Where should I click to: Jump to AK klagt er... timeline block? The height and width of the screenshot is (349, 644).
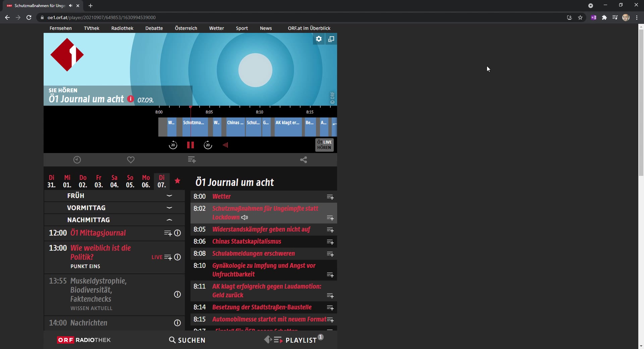pos(288,127)
